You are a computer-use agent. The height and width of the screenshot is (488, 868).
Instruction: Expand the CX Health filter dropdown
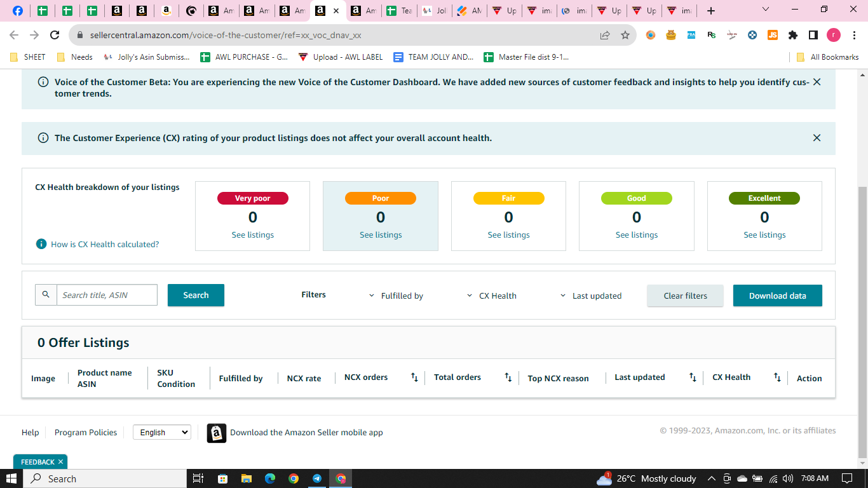[492, 295]
